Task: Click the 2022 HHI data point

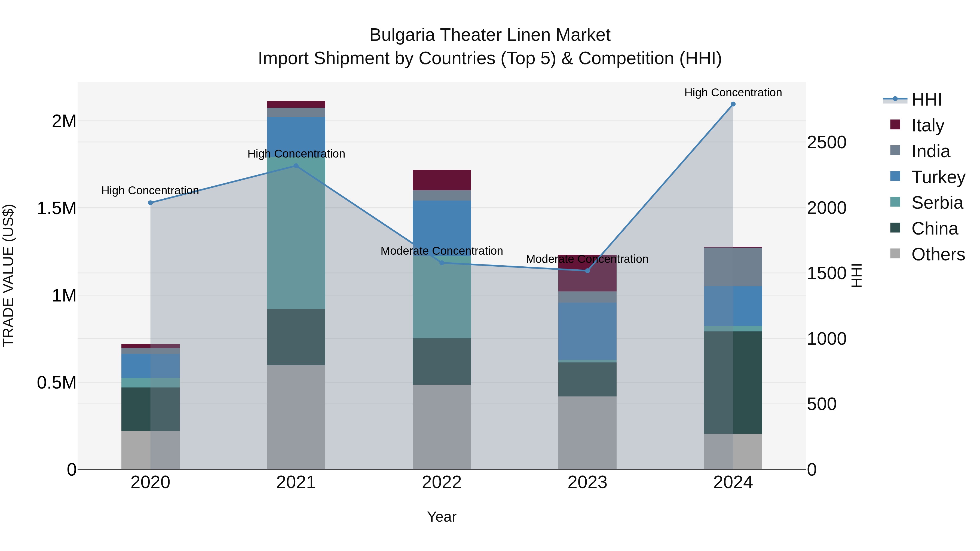Action: tap(442, 263)
